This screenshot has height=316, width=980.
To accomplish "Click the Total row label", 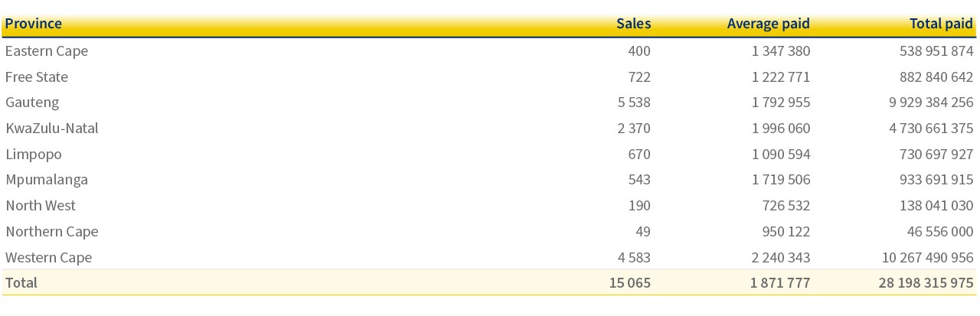I will tap(21, 282).
